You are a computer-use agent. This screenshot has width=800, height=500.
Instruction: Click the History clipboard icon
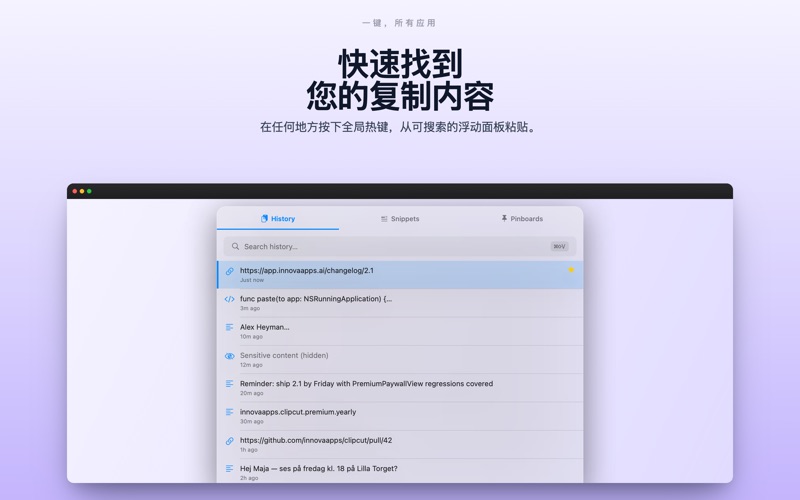click(264, 218)
